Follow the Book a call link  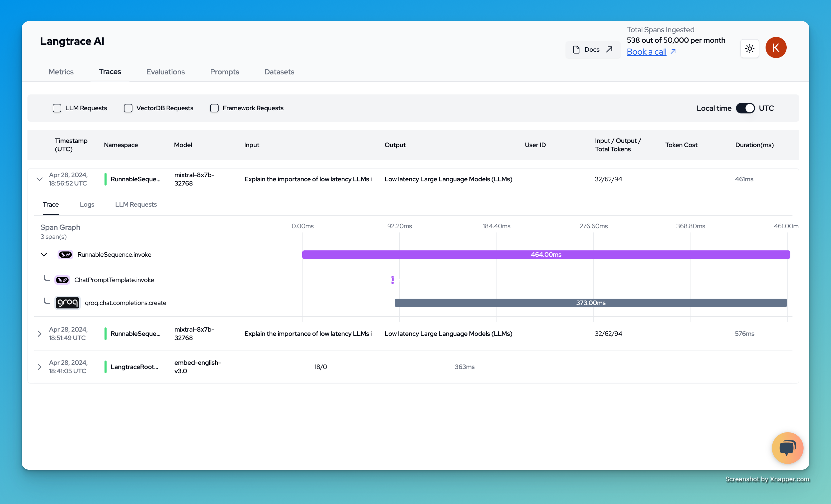(x=646, y=51)
